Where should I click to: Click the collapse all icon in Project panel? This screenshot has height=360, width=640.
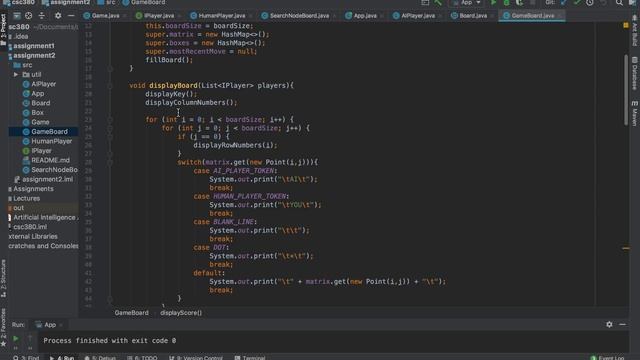(42, 16)
